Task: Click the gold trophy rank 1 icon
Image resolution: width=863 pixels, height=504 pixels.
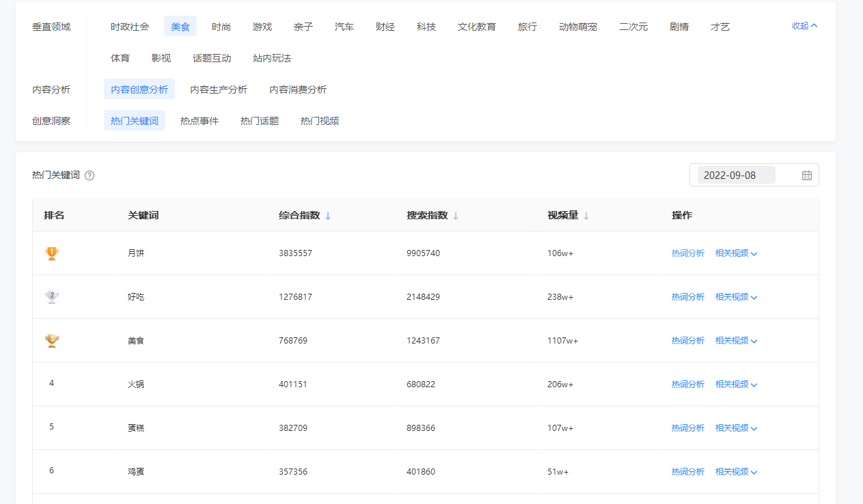Action: tap(52, 253)
